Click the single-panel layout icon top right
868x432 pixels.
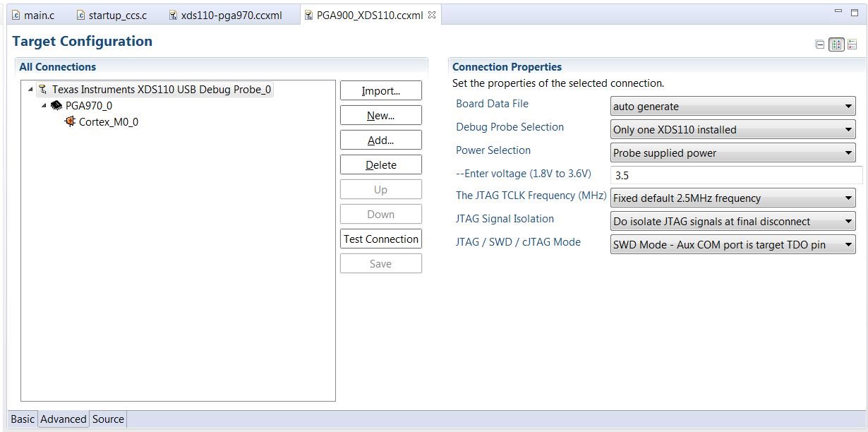pos(821,44)
